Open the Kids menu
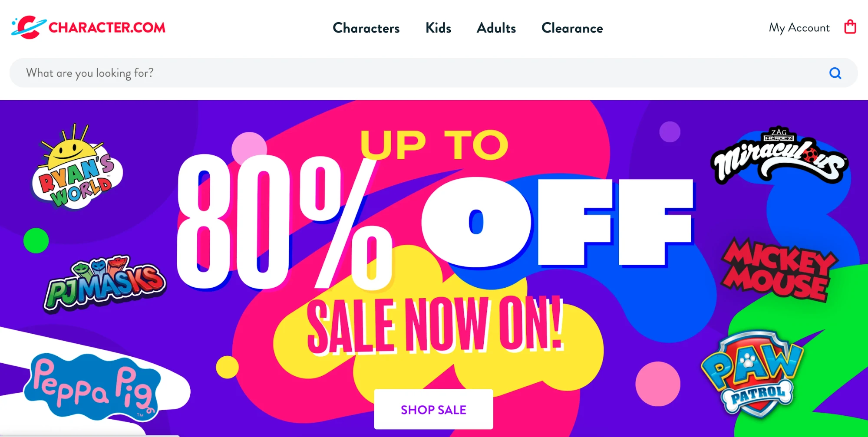868x437 pixels. pyautogui.click(x=438, y=28)
